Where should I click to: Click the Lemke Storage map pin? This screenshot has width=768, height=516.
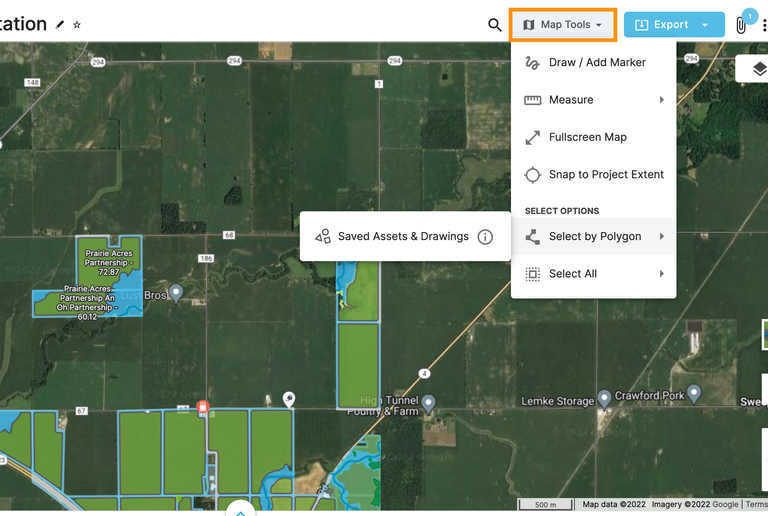604,399
